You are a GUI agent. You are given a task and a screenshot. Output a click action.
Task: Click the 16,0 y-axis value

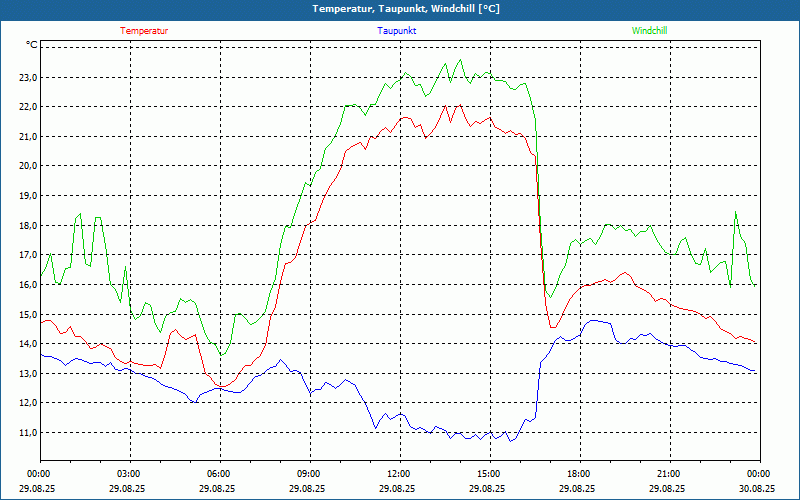point(29,285)
